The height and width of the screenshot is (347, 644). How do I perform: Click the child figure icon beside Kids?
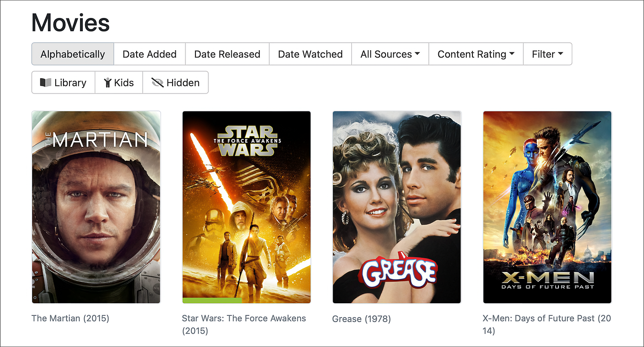coord(108,83)
